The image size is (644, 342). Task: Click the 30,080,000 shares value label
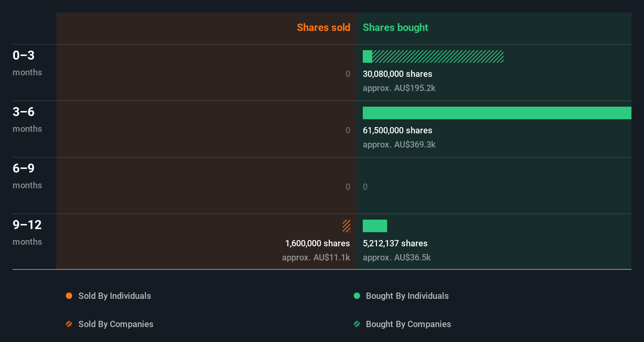click(x=397, y=74)
